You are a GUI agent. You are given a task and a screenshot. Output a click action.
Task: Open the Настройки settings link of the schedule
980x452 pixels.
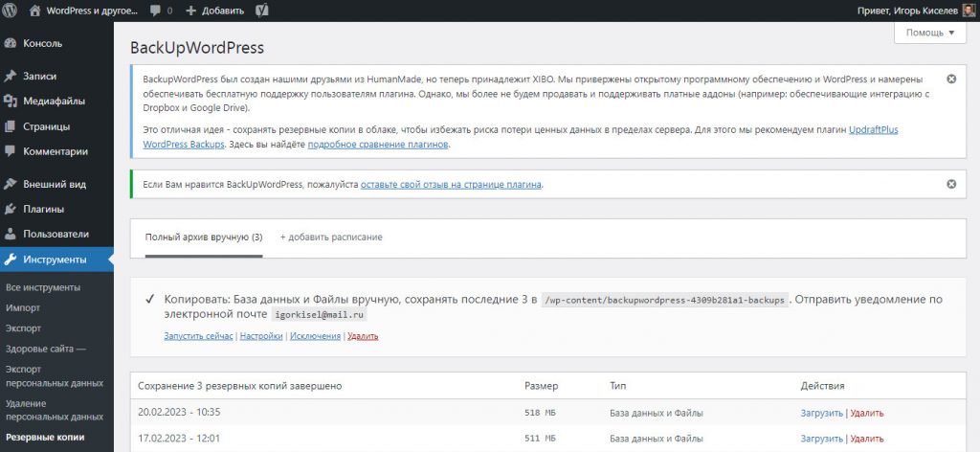[x=261, y=336]
